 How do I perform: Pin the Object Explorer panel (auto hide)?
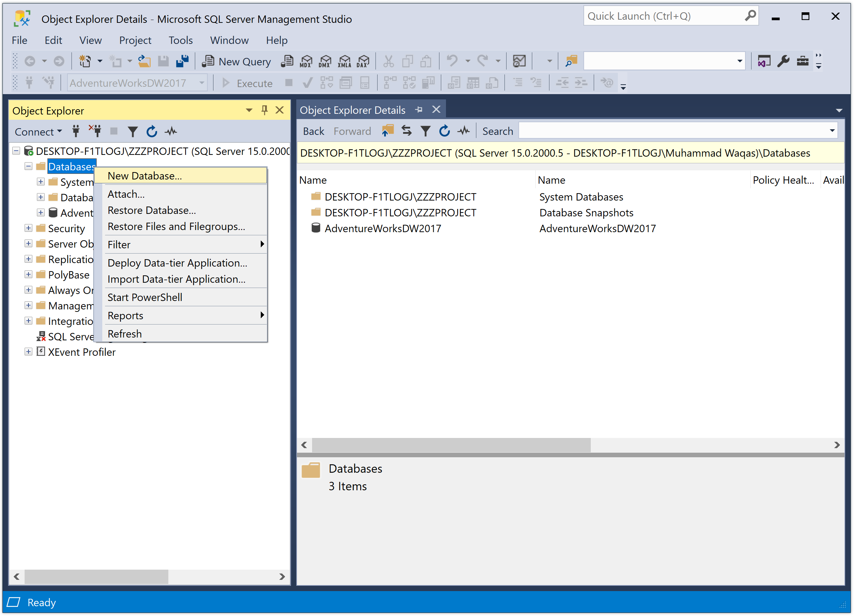click(264, 110)
